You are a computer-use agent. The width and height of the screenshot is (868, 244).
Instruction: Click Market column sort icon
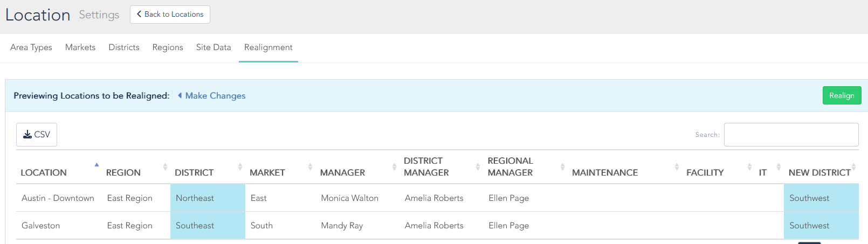310,167
